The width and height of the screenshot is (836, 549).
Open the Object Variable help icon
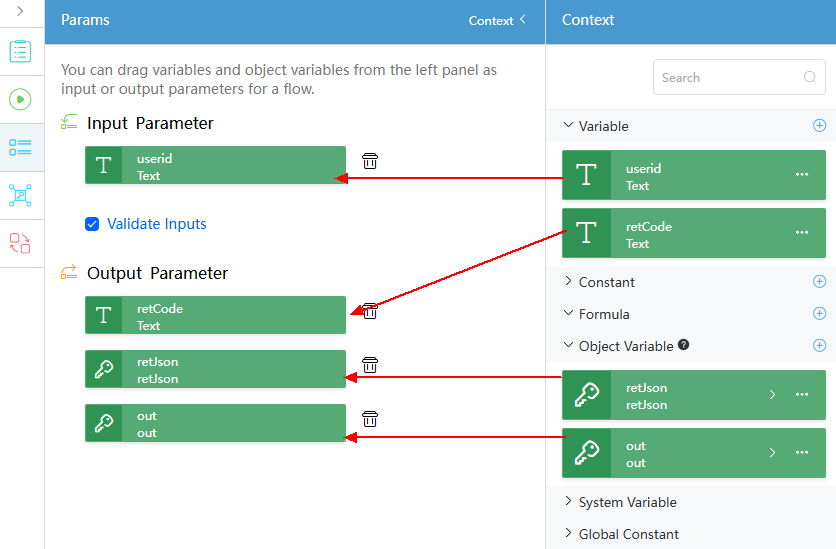click(684, 345)
